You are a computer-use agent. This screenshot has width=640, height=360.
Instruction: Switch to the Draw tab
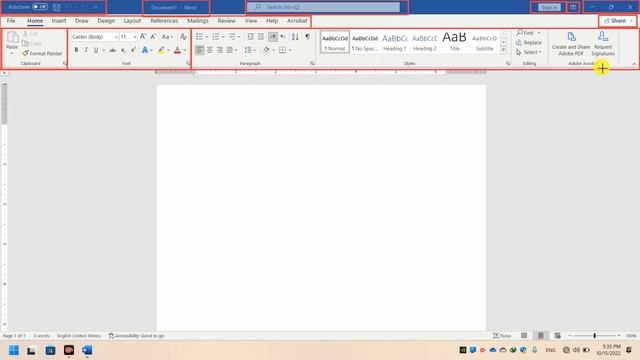(x=82, y=21)
